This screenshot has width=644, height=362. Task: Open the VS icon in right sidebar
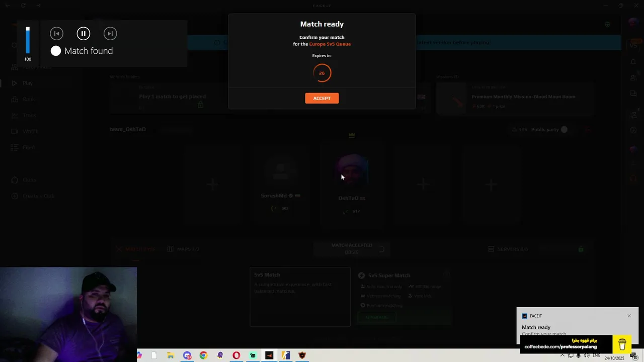click(x=633, y=45)
